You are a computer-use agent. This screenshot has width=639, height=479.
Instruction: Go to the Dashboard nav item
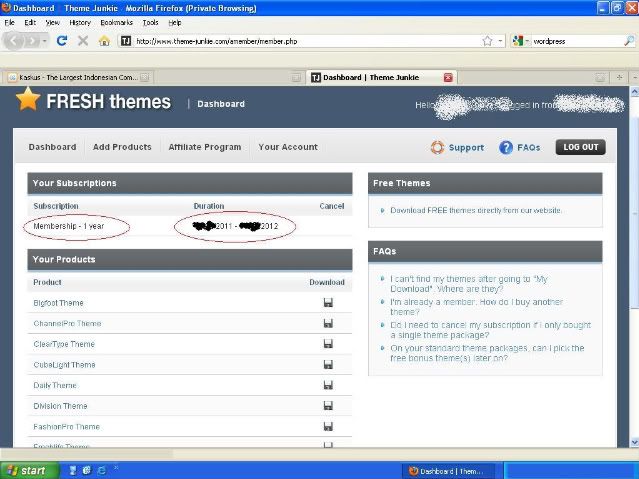coord(53,147)
